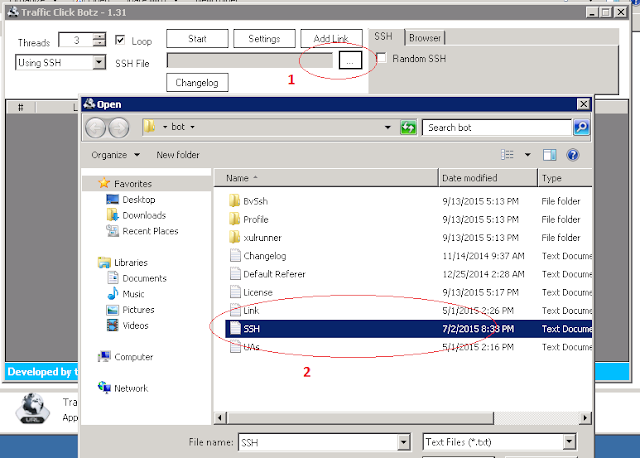Viewport: 640px width, 458px height.
Task: Click the Profile folder icon
Action: [x=234, y=219]
